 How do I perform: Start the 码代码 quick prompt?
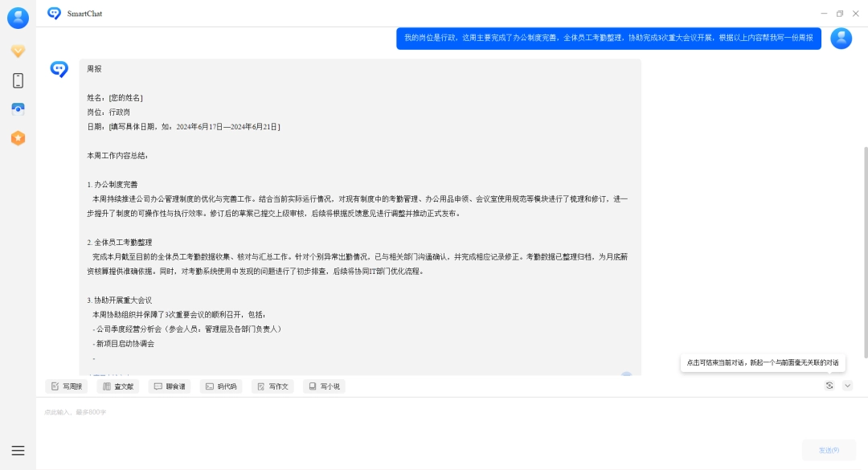[x=221, y=386]
